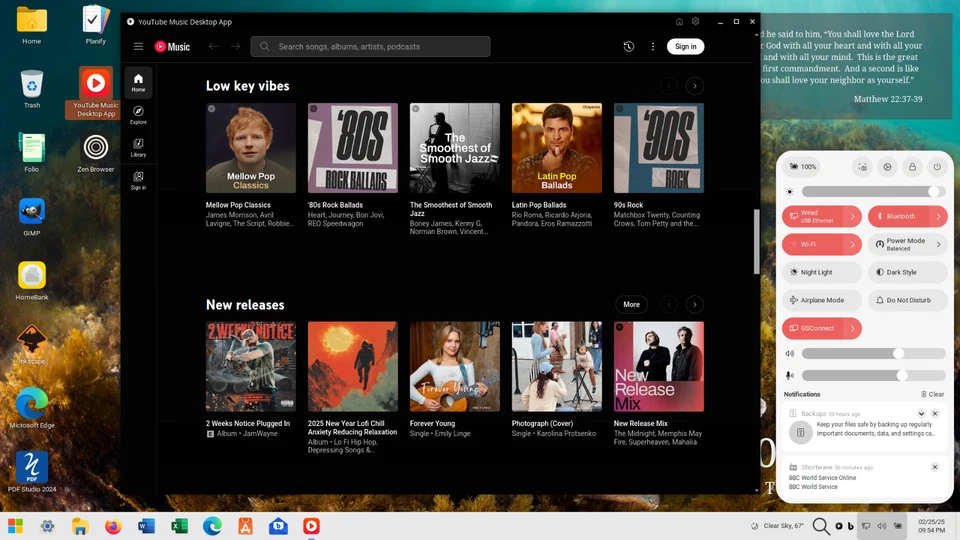
Task: Click the listening history clock icon
Action: [x=628, y=47]
